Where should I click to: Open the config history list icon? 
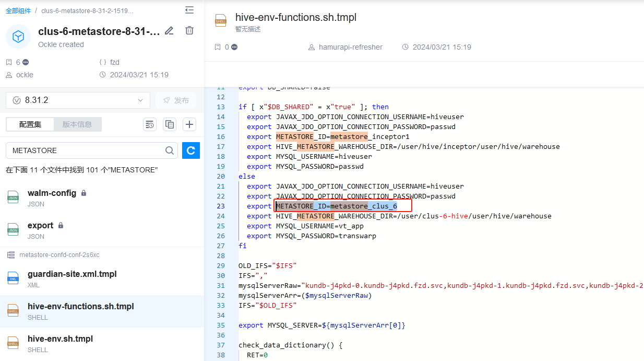pos(150,124)
